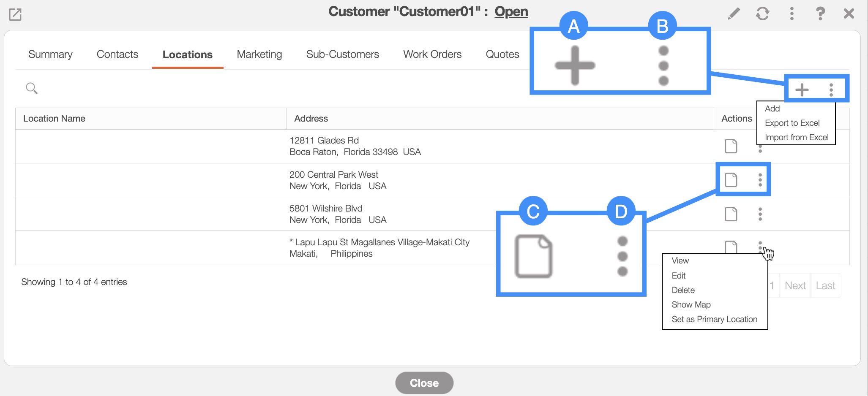Open document icon for 5801 Wilshire Blvd
This screenshot has width=868, height=396.
point(731,214)
